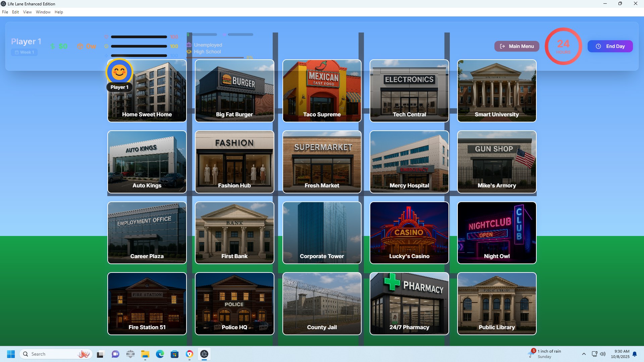Click the top health stat bar

pyautogui.click(x=139, y=37)
